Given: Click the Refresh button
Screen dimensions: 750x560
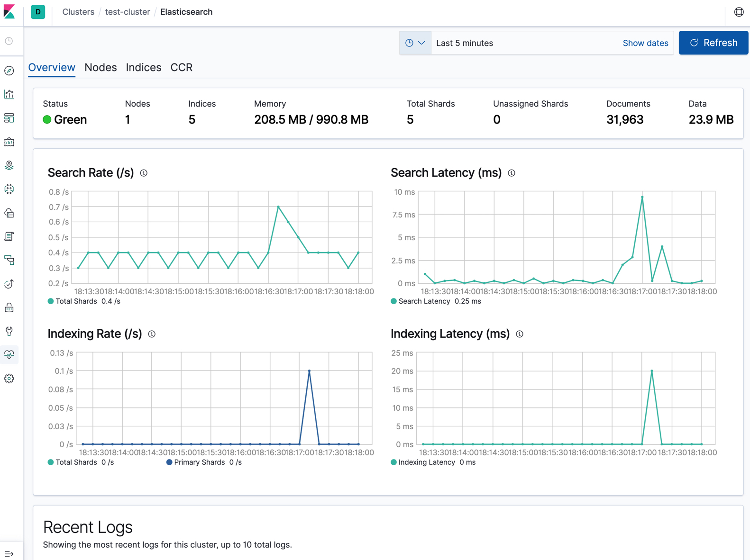Looking at the screenshot, I should 713,43.
